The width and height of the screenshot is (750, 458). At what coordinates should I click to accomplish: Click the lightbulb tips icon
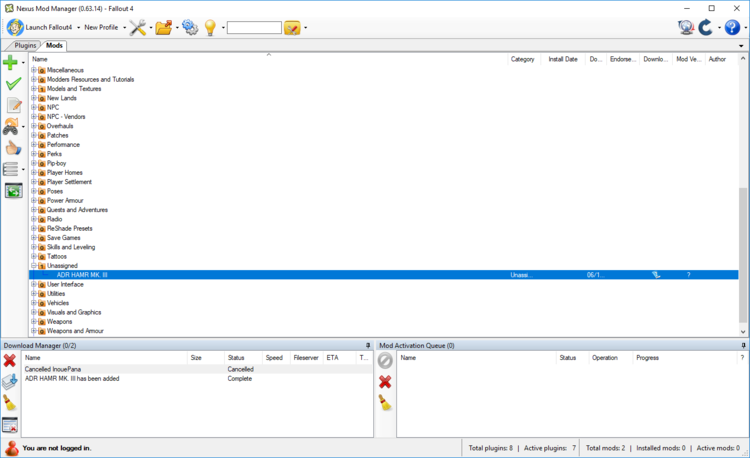coord(210,27)
